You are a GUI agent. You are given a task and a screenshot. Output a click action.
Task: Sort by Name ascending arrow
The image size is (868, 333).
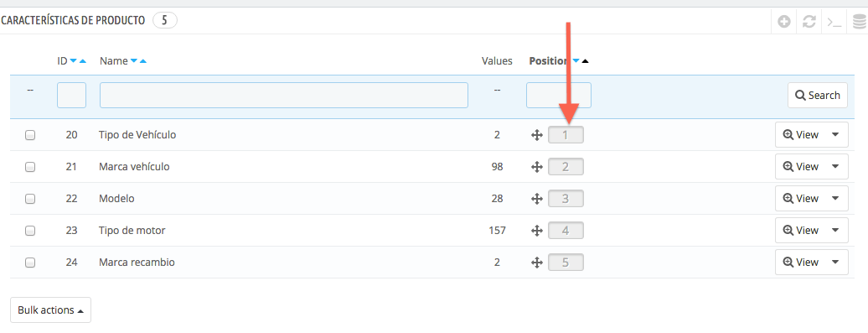[x=142, y=61]
